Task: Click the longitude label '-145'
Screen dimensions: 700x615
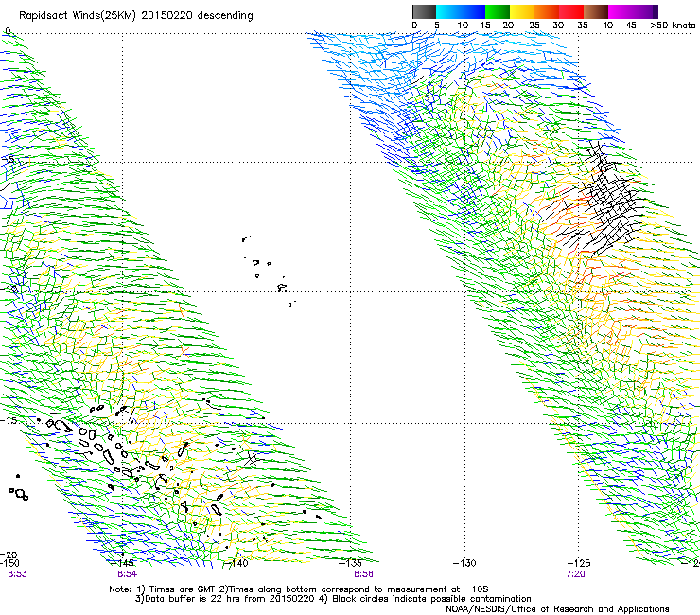Action: pos(121,563)
